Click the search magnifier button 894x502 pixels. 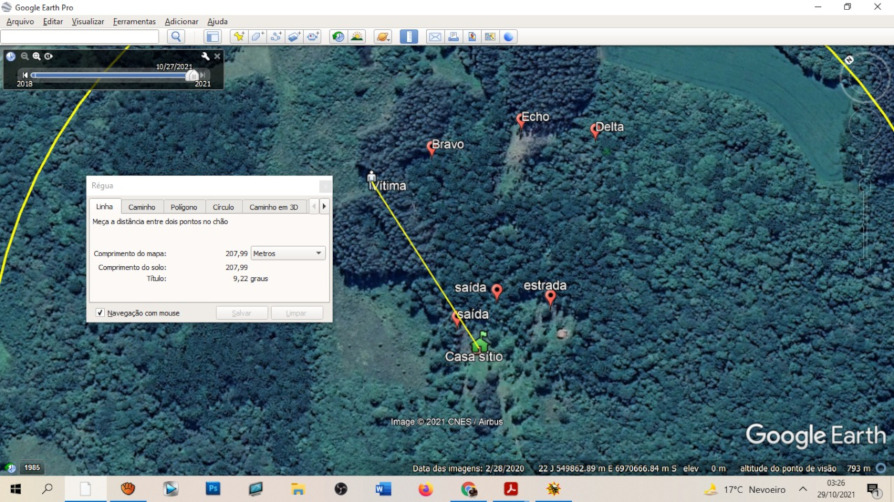[x=176, y=37]
